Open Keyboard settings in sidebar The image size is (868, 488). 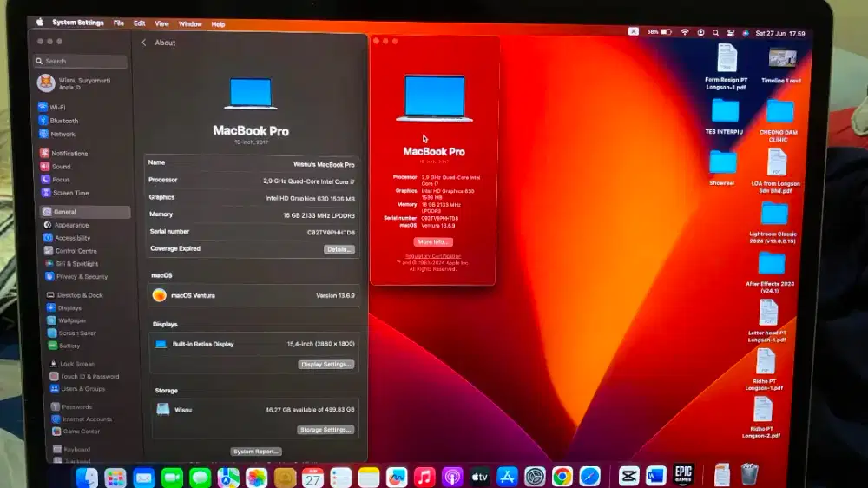[72, 450]
